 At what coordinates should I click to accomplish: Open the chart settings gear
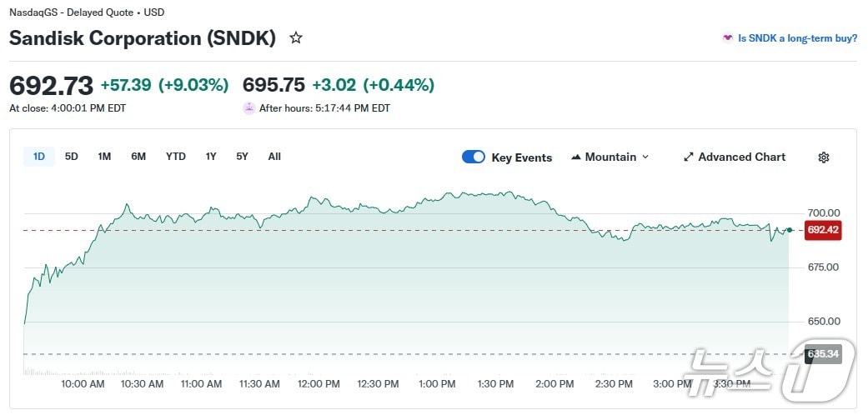[824, 157]
